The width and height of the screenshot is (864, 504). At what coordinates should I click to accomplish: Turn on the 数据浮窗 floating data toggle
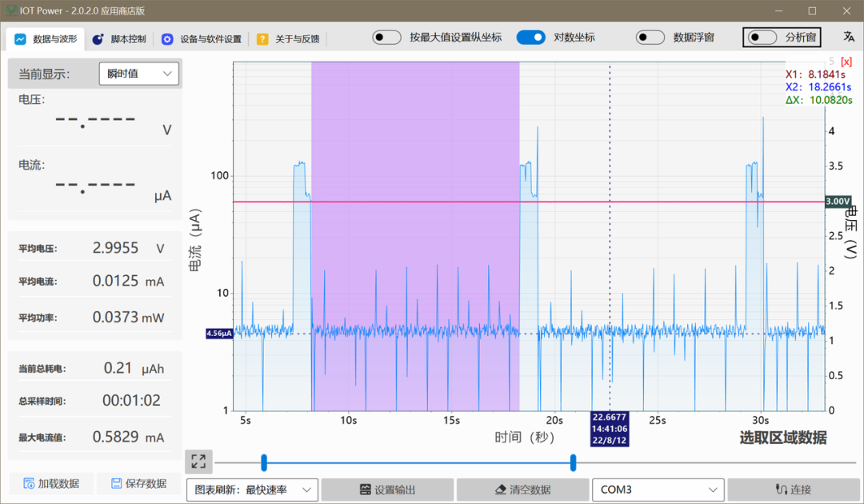(x=650, y=37)
